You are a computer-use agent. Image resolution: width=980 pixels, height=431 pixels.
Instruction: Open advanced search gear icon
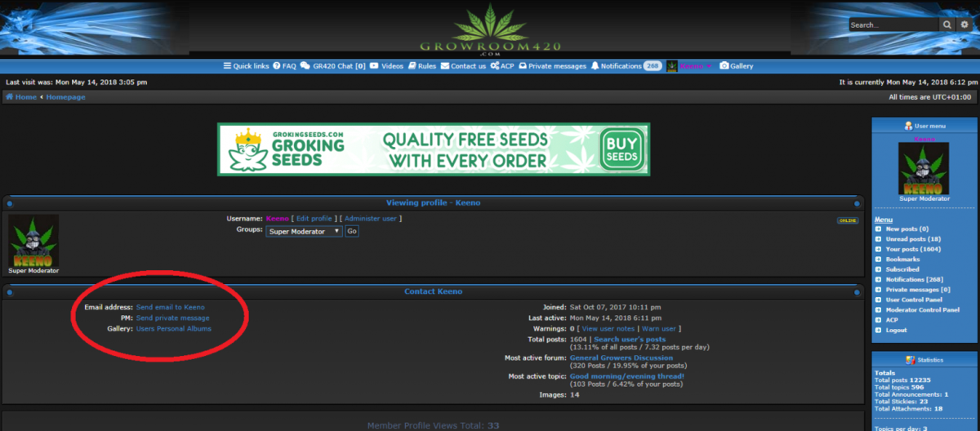coord(964,25)
